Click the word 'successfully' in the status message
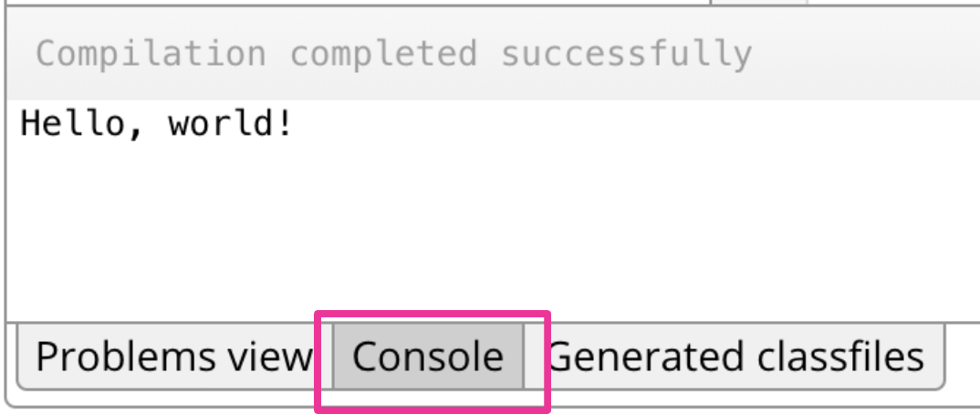980x414 pixels. (626, 55)
